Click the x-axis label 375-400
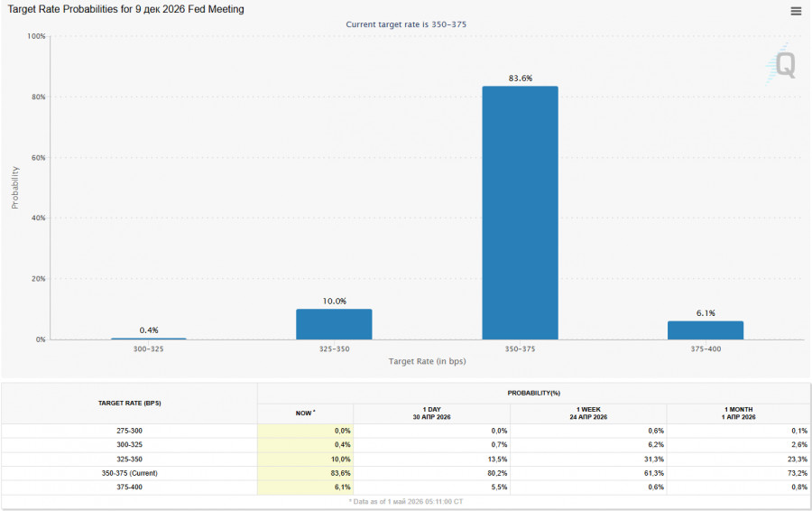812x511 pixels. [x=706, y=349]
